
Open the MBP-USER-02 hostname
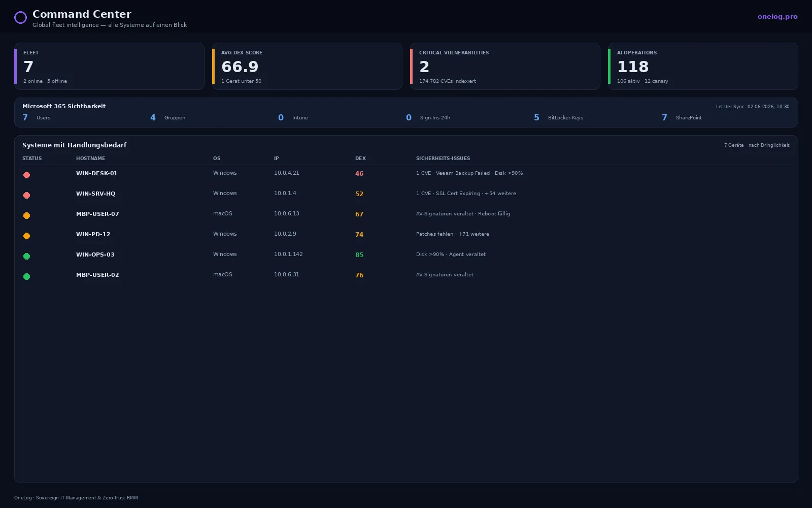coord(97,275)
